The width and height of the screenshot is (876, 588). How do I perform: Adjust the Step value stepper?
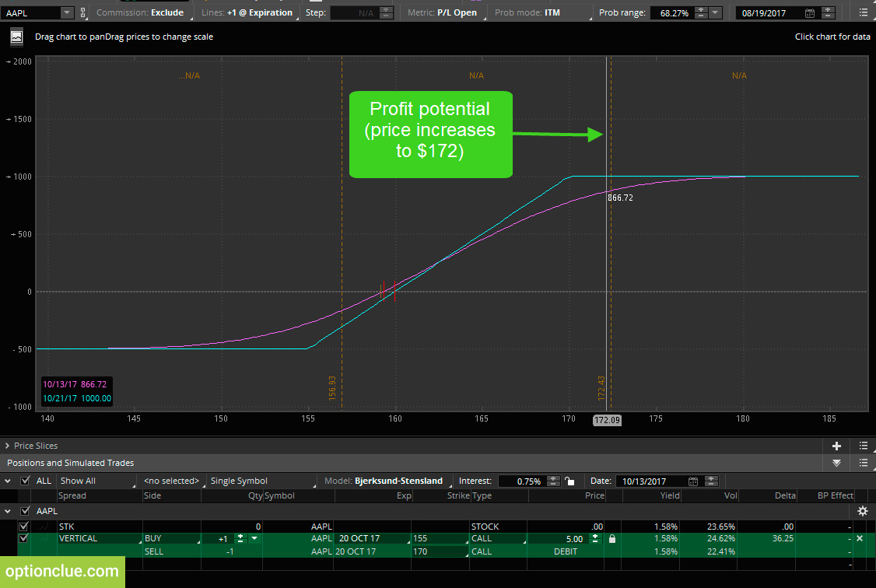tap(386, 12)
